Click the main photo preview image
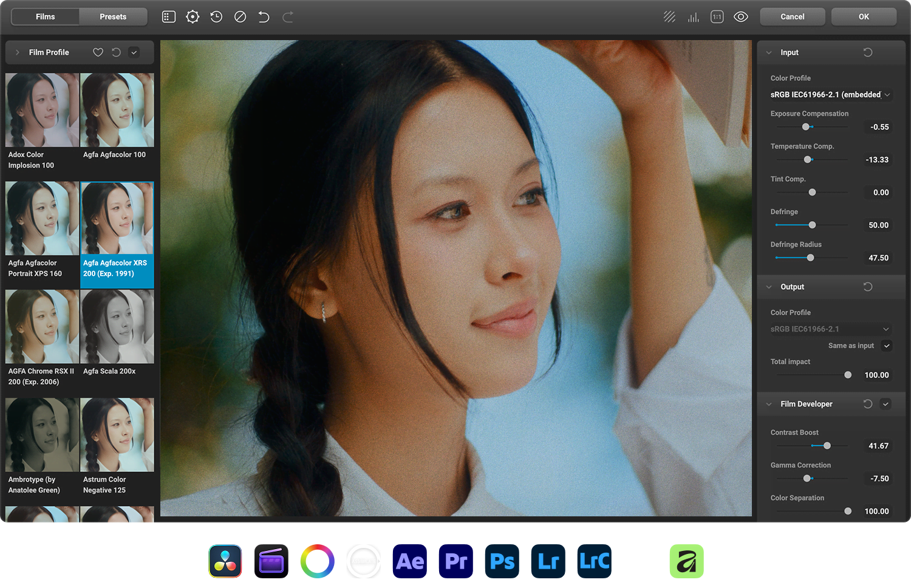Screen dimensions: 911x588 click(x=456, y=278)
